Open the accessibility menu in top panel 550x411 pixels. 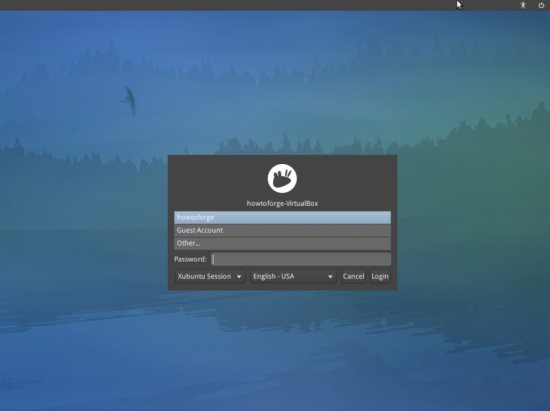pos(523,5)
